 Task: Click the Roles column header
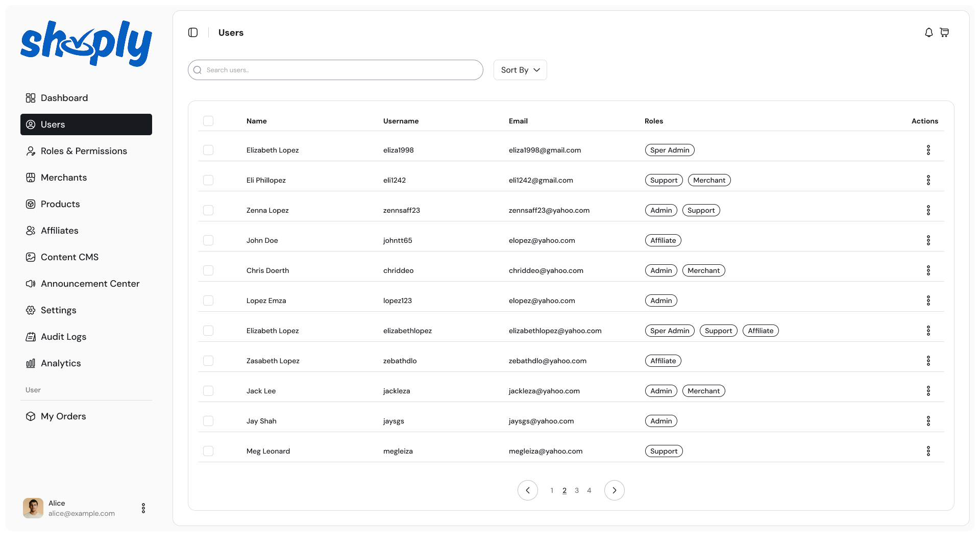coord(654,121)
